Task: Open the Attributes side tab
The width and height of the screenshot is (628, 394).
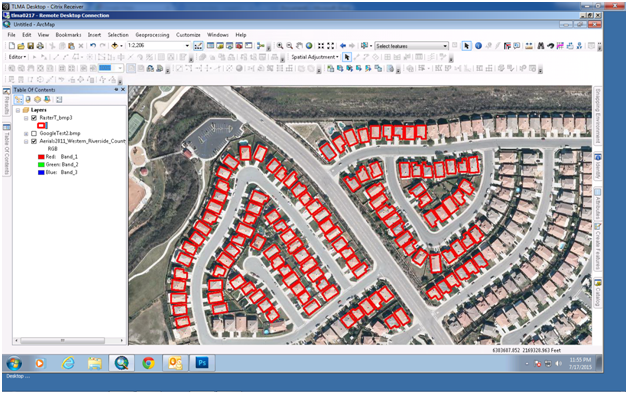Action: pos(598,203)
